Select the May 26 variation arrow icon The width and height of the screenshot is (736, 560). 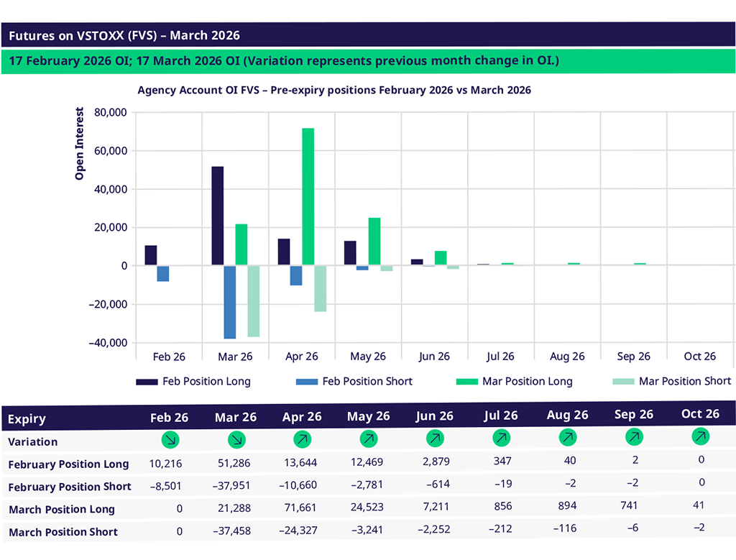click(x=369, y=437)
